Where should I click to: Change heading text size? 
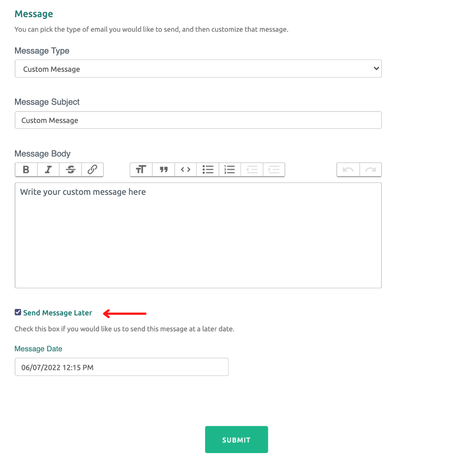point(141,169)
